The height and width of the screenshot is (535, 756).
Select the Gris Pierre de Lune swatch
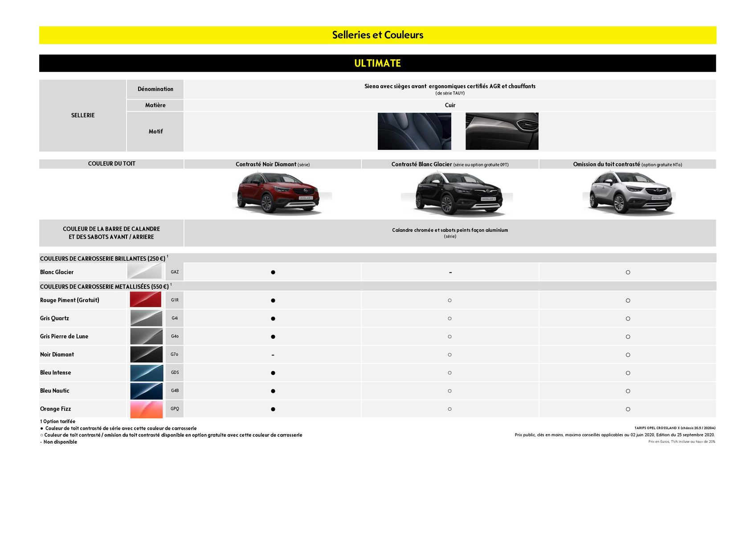(147, 336)
